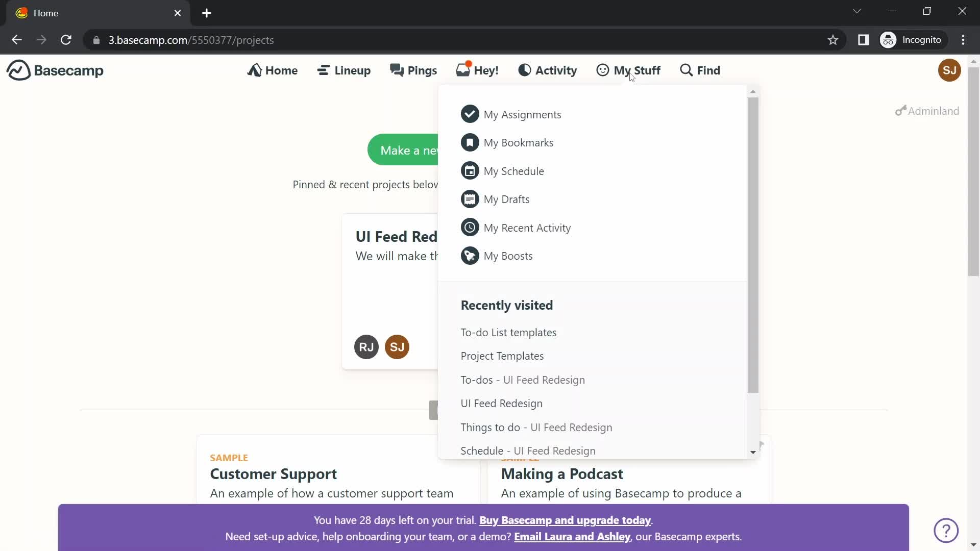Click the Basecamp home logo icon
The width and height of the screenshot is (980, 551).
(x=16, y=70)
